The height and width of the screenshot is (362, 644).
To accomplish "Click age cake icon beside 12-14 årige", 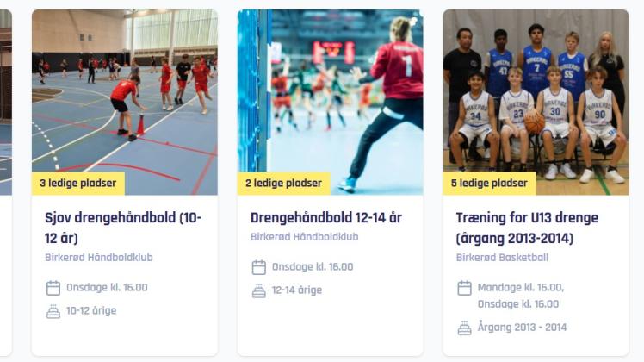I will click(259, 290).
